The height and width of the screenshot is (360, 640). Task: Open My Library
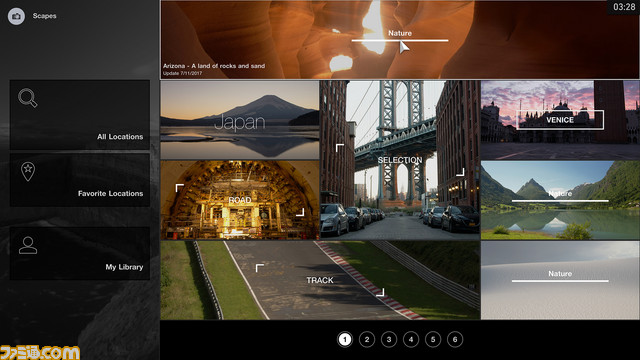[80, 253]
